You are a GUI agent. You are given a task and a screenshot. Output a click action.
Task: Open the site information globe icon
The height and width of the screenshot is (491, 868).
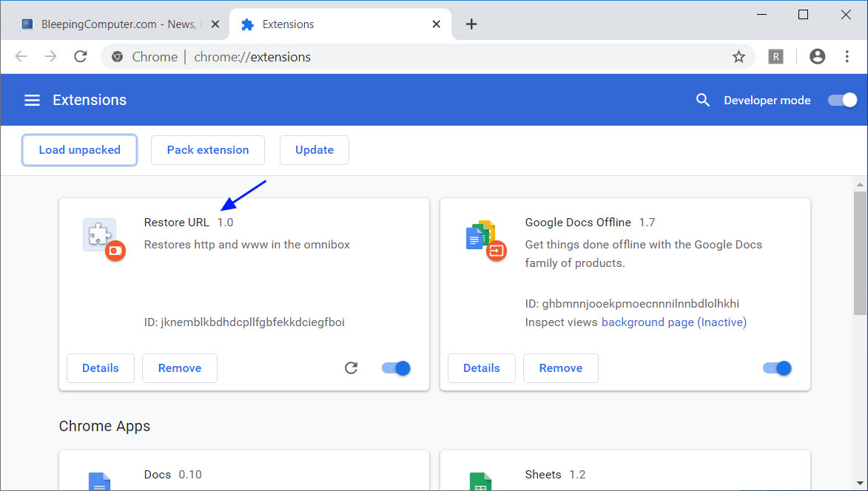pos(117,56)
